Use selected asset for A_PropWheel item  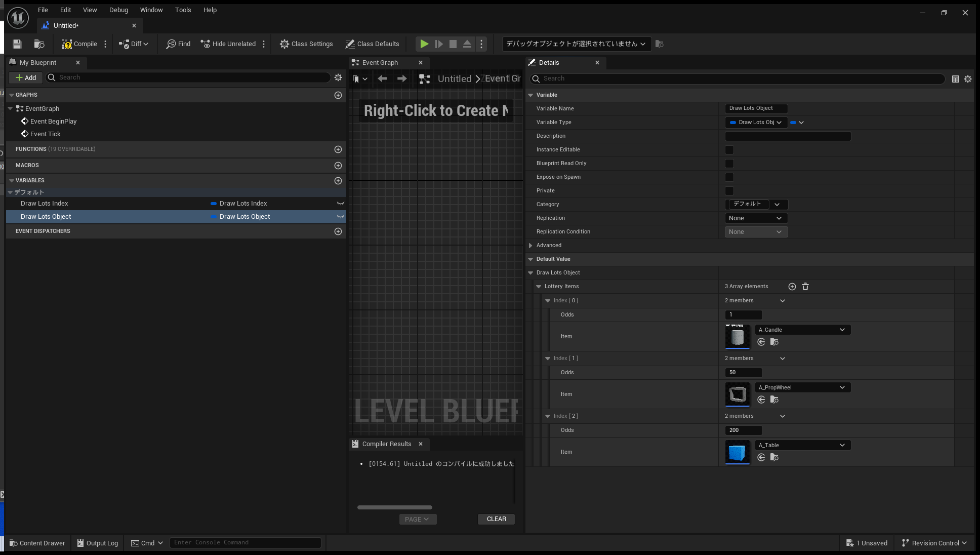pyautogui.click(x=761, y=400)
